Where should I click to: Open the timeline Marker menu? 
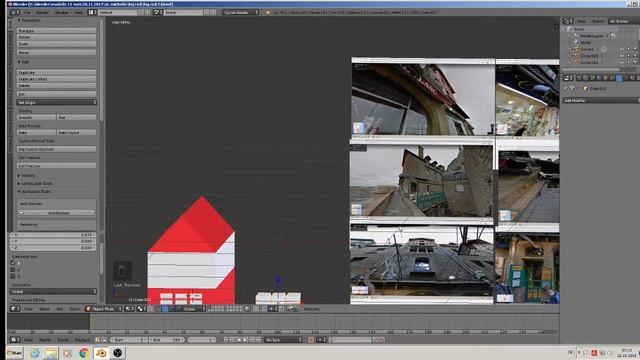[x=45, y=340]
